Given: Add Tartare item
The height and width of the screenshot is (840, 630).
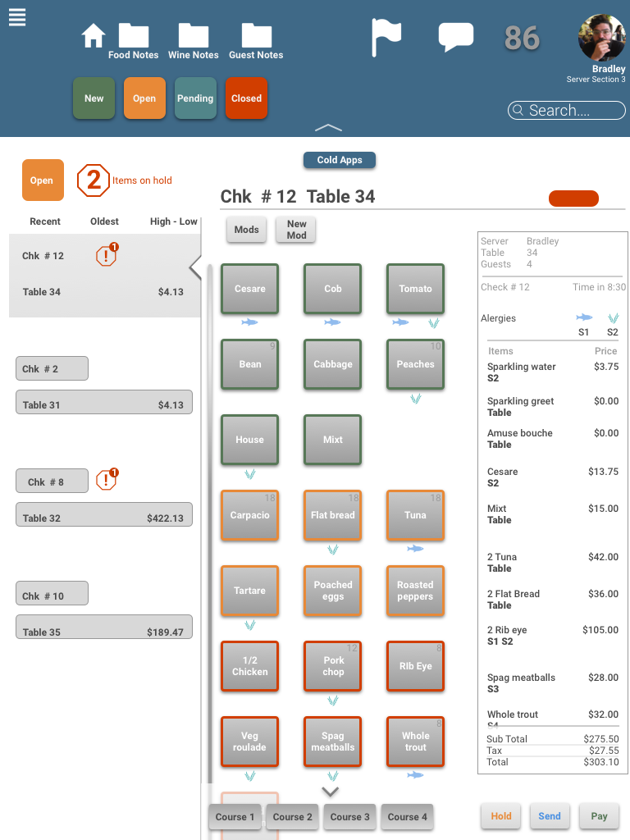Looking at the screenshot, I should coord(249,591).
